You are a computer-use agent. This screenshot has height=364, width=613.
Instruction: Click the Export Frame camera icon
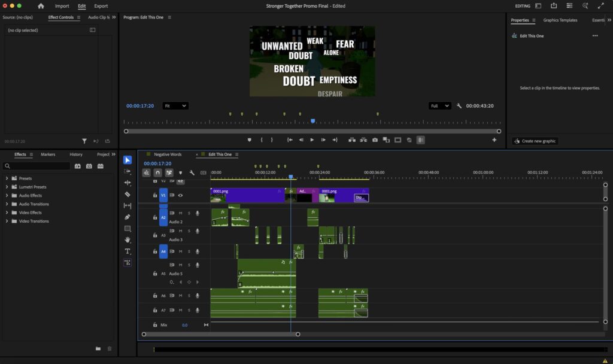375,139
